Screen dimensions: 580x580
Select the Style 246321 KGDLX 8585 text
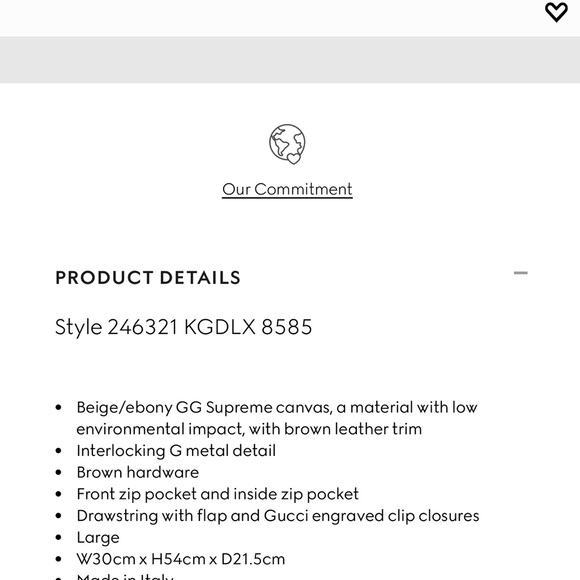(x=183, y=327)
